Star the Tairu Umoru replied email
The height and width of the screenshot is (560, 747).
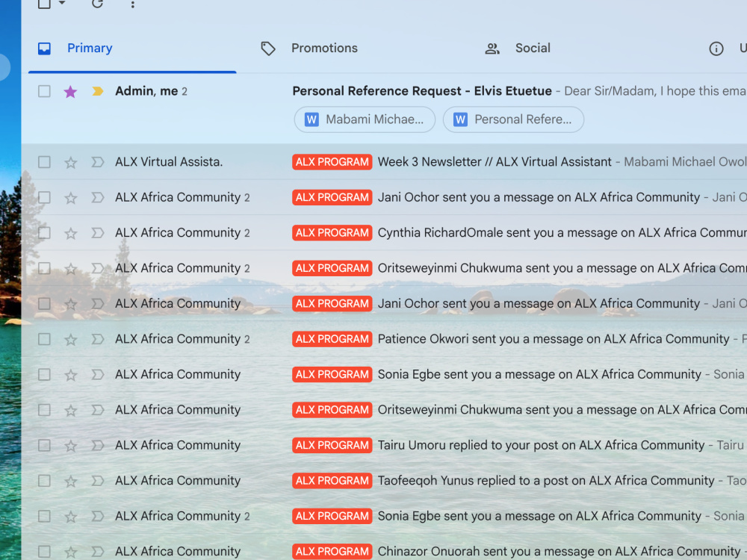point(70,446)
